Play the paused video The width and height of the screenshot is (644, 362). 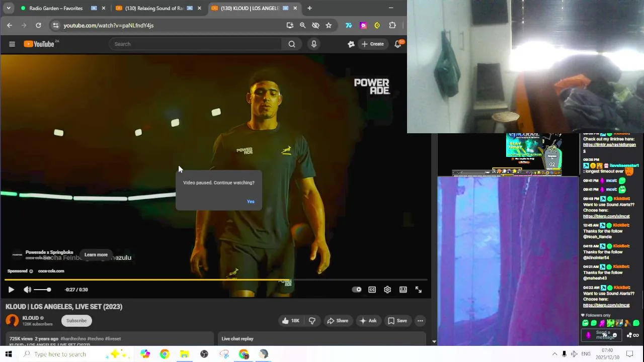tap(11, 290)
